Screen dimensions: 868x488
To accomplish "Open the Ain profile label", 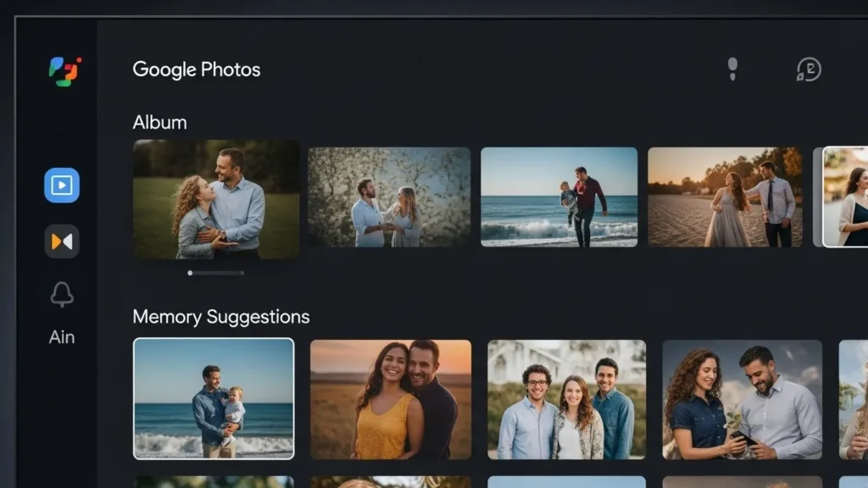I will 60,337.
